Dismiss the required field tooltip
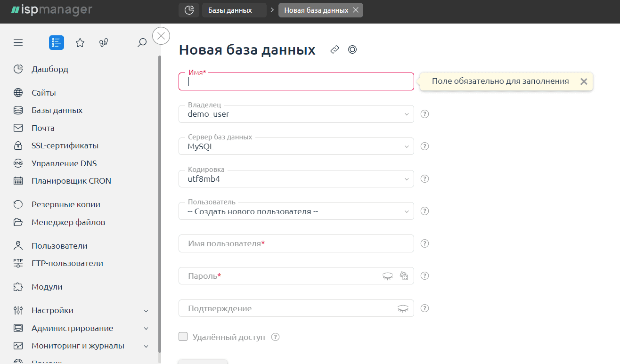The height and width of the screenshot is (364, 620). (584, 81)
